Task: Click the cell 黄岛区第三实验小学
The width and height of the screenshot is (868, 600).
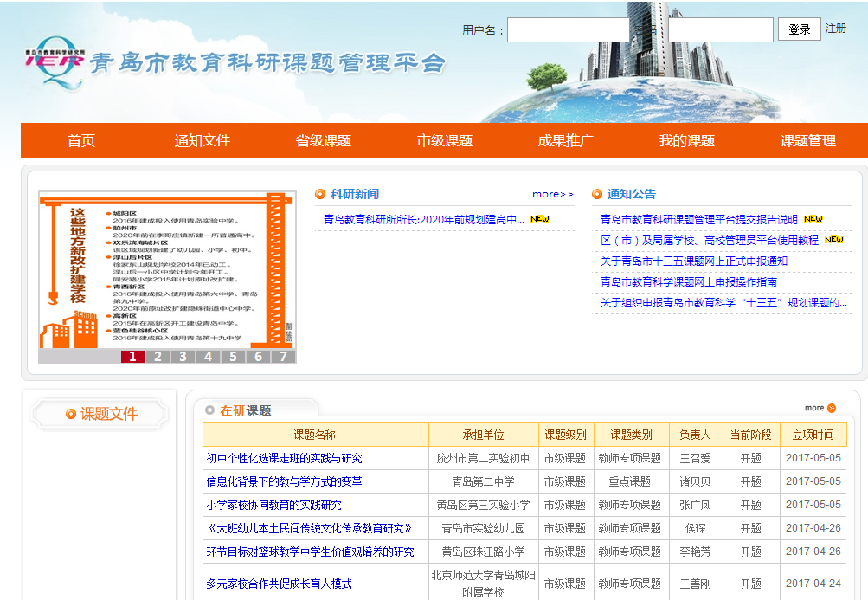Action: tap(483, 505)
